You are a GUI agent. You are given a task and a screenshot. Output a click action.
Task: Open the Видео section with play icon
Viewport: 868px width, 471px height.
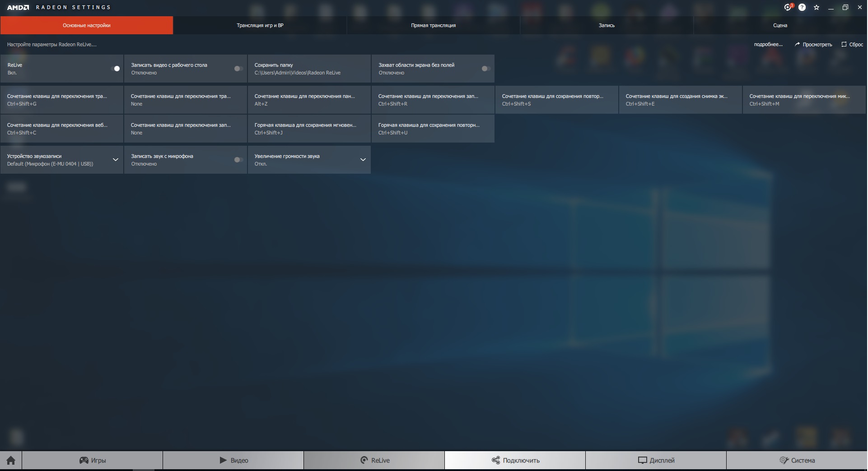point(233,460)
